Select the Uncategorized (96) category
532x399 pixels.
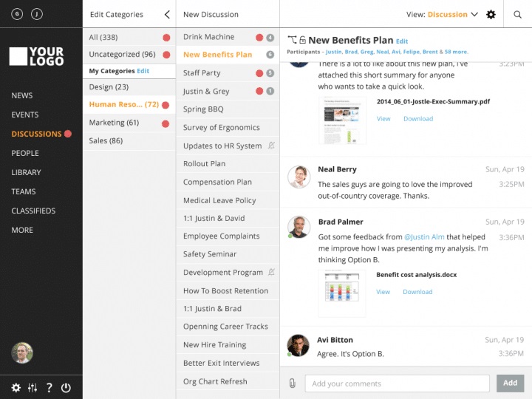(129, 54)
